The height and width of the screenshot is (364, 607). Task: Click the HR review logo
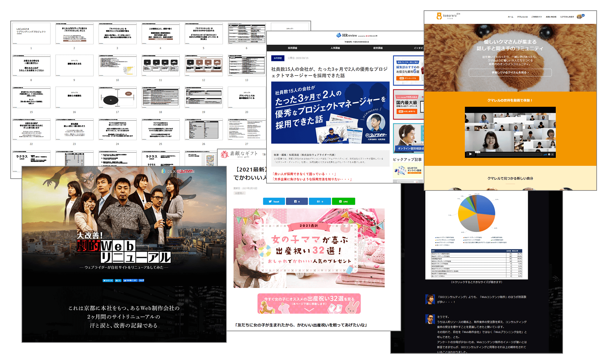(357, 35)
